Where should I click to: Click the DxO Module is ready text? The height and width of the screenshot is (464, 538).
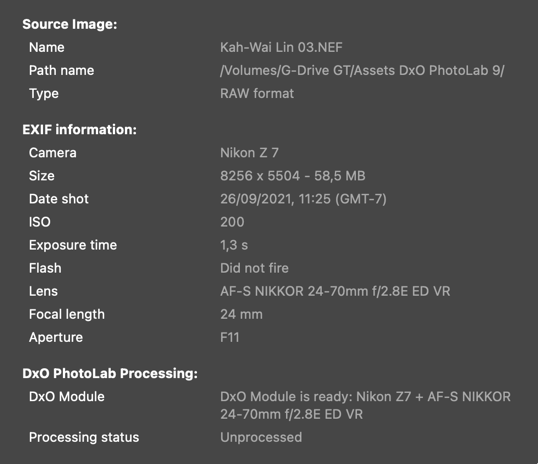(365, 405)
